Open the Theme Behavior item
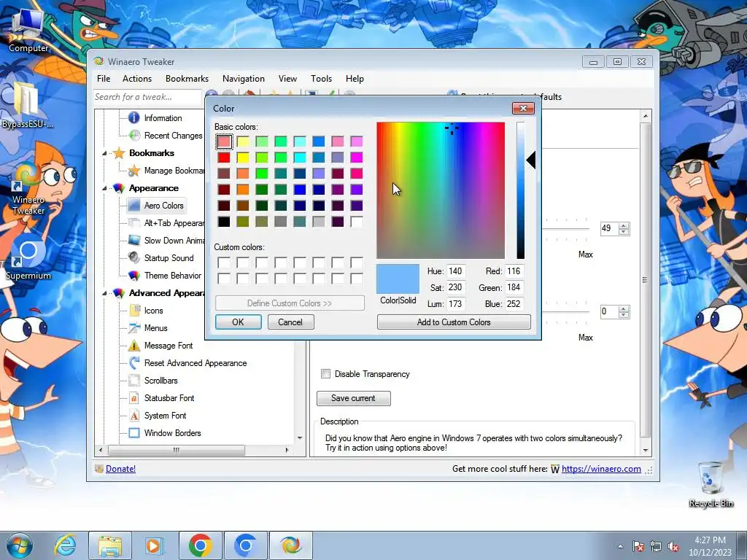The image size is (747, 560). 172,275
